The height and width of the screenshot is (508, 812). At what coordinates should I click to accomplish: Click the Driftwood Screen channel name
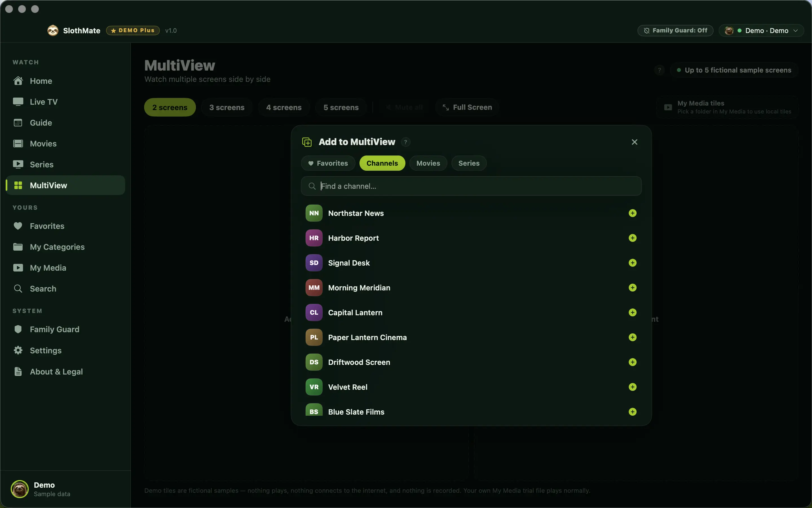tap(359, 363)
